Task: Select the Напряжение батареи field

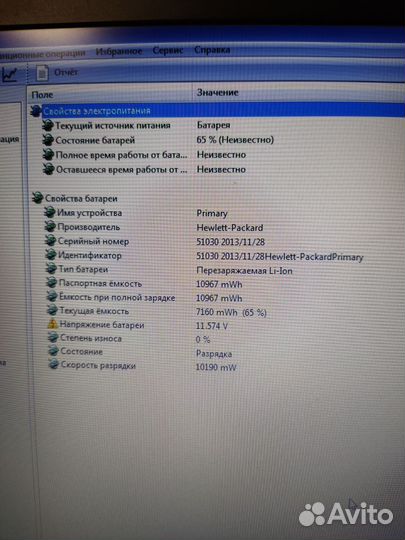Action: click(102, 325)
